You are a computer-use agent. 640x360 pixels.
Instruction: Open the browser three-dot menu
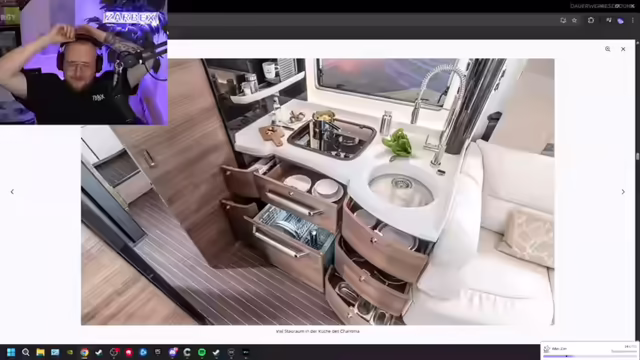pos(633,20)
